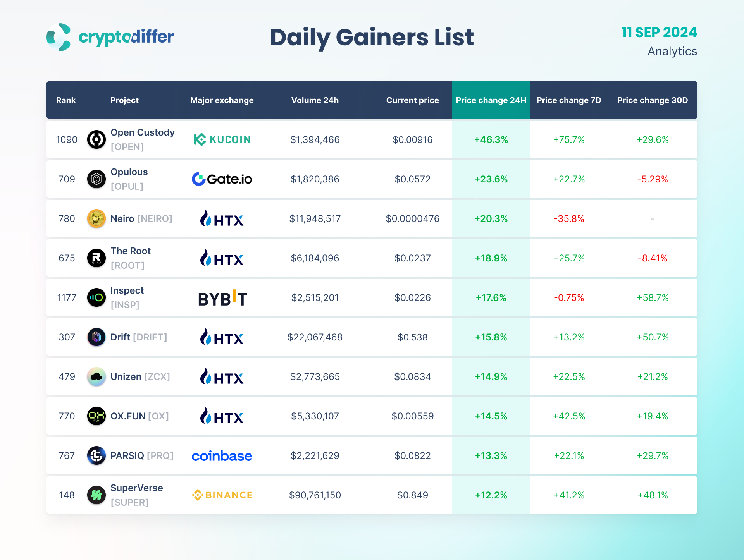Click the Volume 24h column header
Screen dimensions: 744x560
pos(315,100)
